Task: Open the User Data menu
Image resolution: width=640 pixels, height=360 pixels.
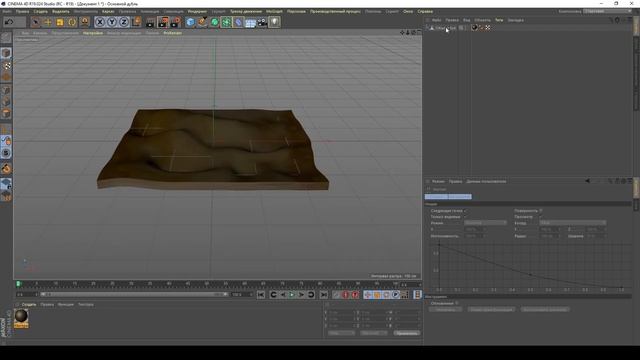Action: [x=486, y=181]
